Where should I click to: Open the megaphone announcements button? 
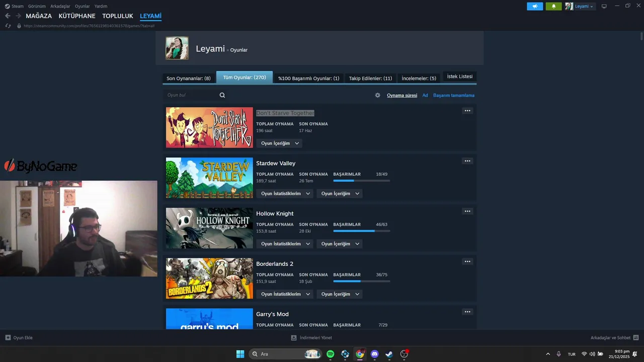pyautogui.click(x=535, y=6)
